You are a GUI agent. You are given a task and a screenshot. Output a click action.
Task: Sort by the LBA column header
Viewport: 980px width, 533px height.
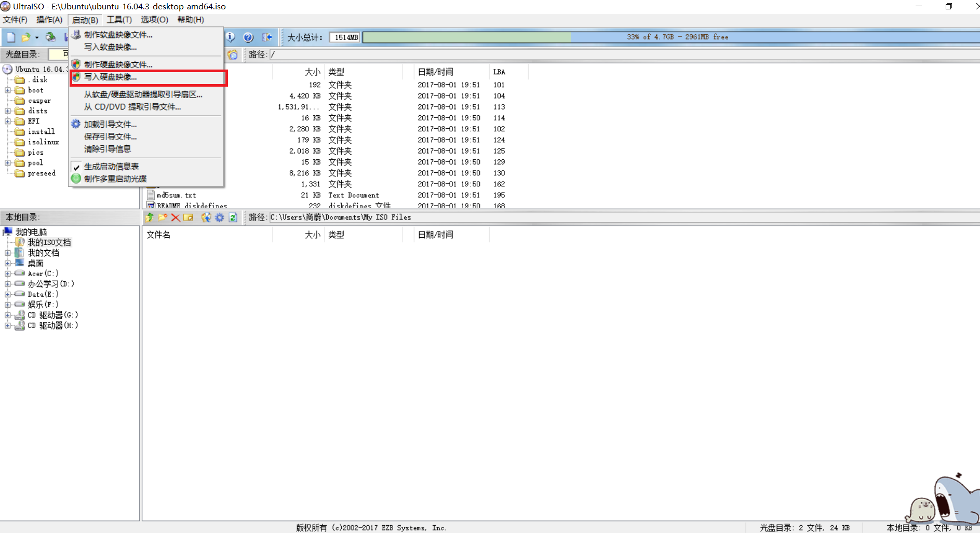tap(508, 72)
